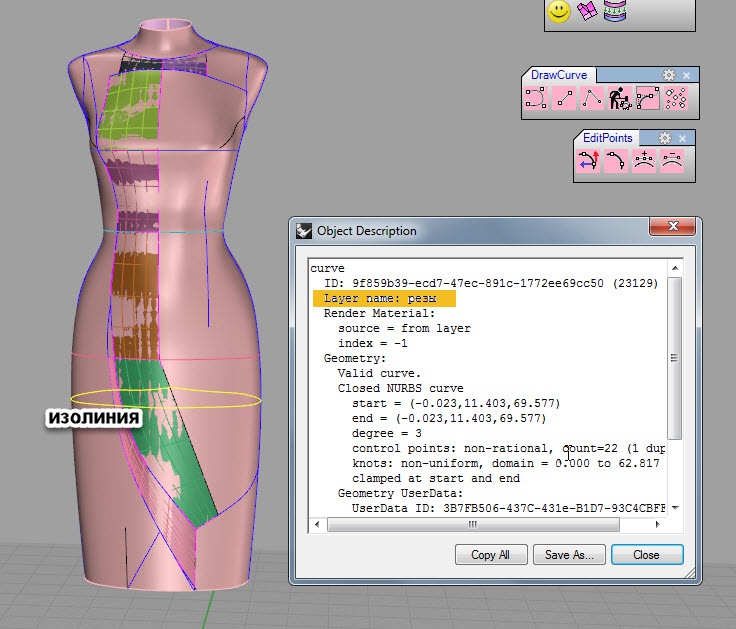Select the polyline tool in DrawCurve
Screen dimensions: 736x629
coord(592,98)
